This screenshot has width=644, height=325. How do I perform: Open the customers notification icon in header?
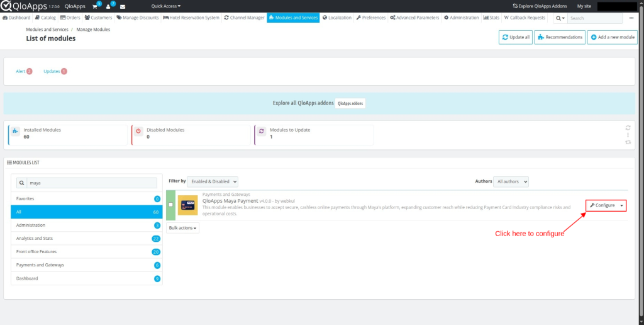tap(109, 6)
